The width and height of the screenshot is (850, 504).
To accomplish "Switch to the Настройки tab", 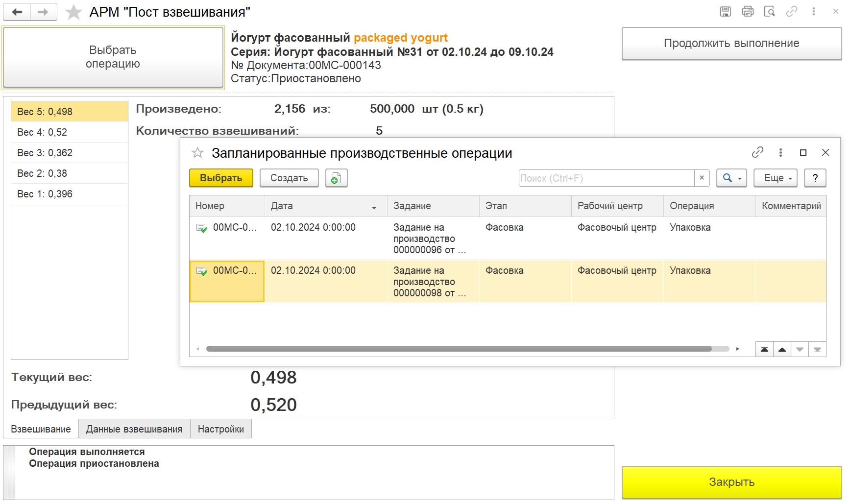I will [x=221, y=429].
